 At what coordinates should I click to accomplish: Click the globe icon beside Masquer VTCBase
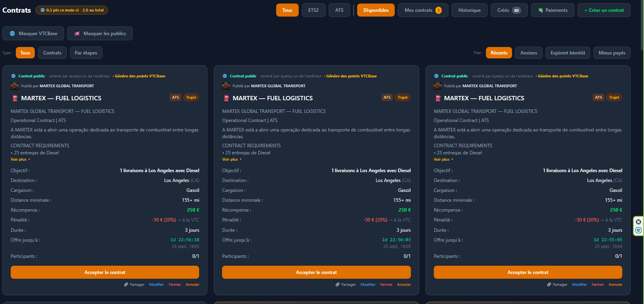click(12, 34)
